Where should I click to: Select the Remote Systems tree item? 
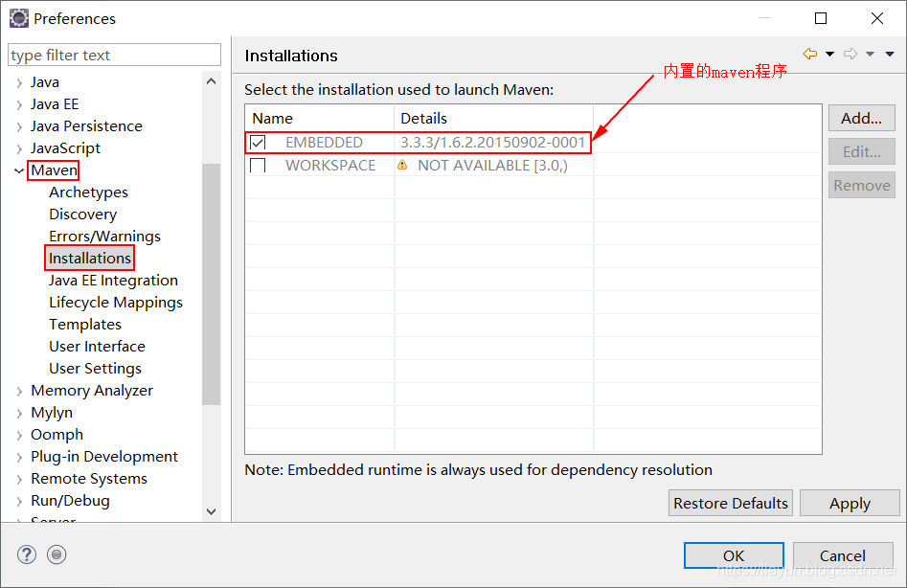[89, 478]
